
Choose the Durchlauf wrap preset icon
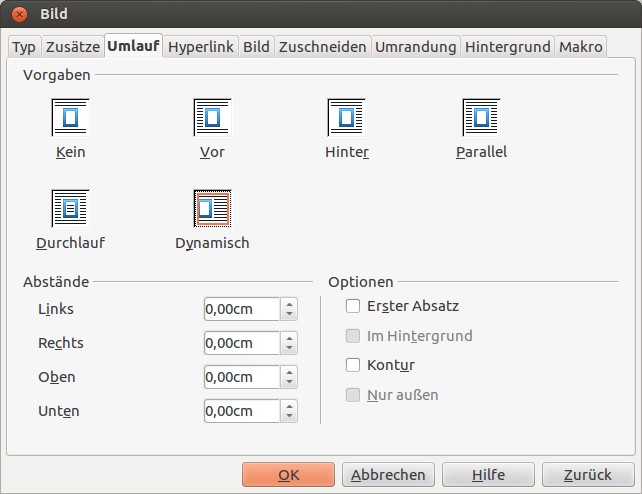(x=70, y=208)
